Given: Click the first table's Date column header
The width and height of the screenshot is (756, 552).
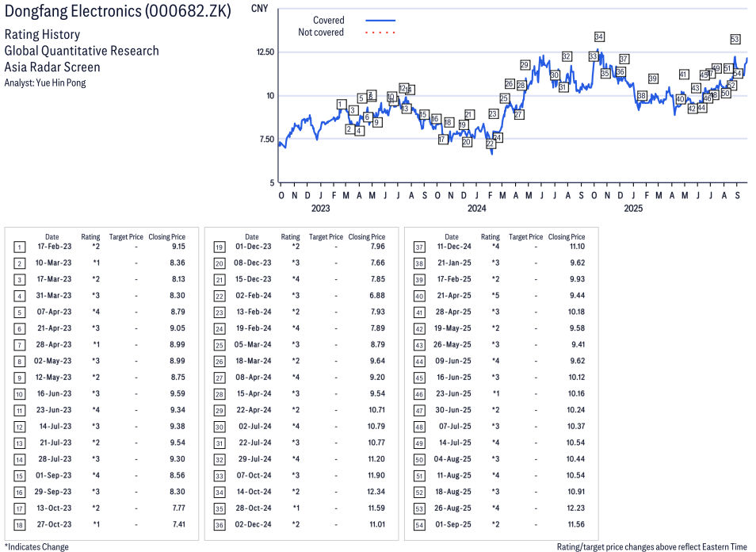Looking at the screenshot, I should (x=52, y=236).
